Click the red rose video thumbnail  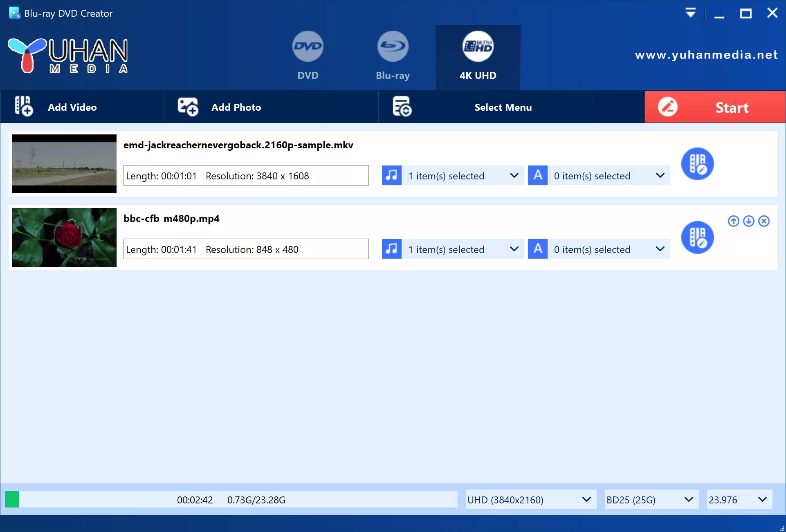click(64, 237)
